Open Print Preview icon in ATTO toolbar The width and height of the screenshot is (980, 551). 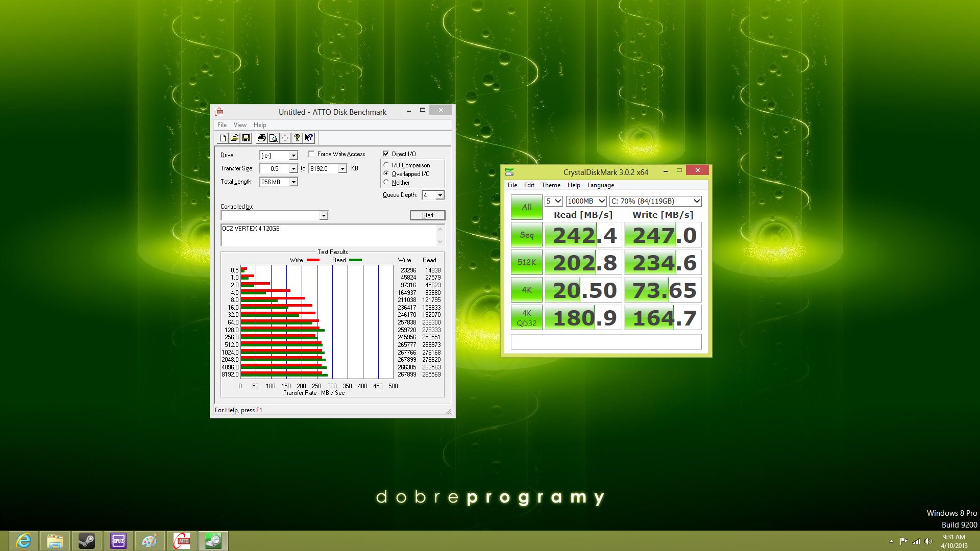click(274, 138)
